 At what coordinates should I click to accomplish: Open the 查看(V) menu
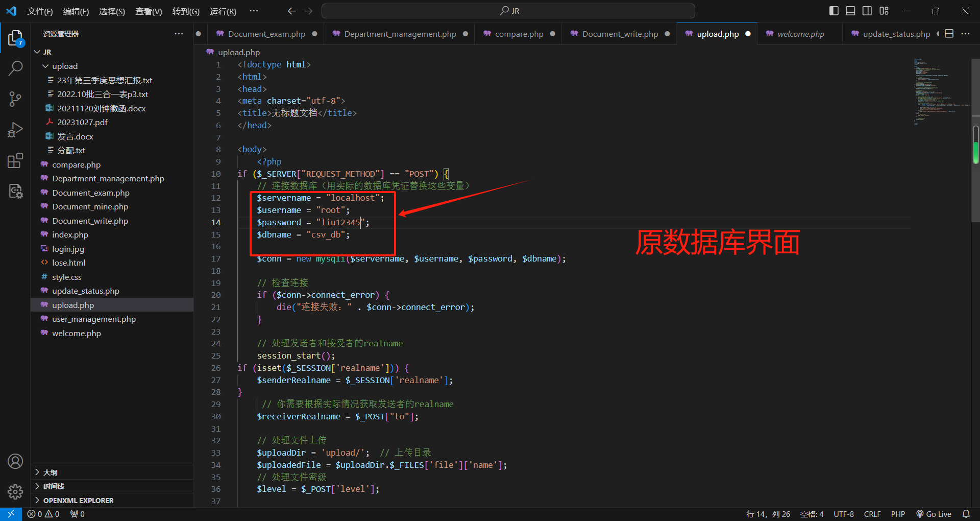pyautogui.click(x=149, y=11)
